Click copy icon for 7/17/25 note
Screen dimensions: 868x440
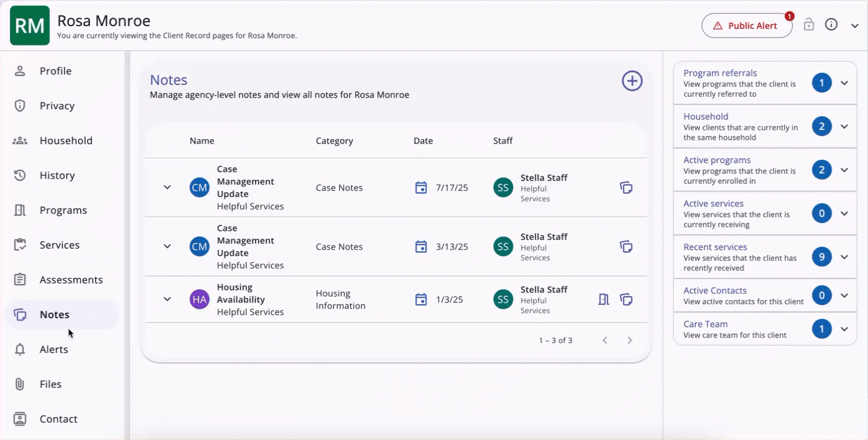coord(626,187)
